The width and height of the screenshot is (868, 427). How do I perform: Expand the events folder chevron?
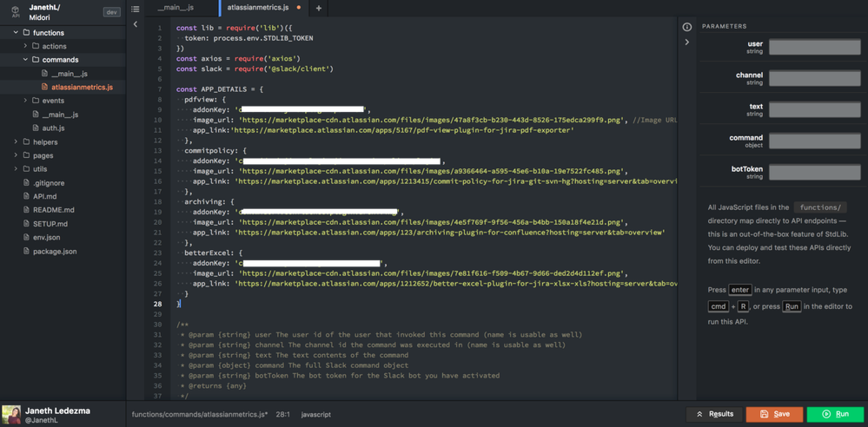click(x=25, y=101)
